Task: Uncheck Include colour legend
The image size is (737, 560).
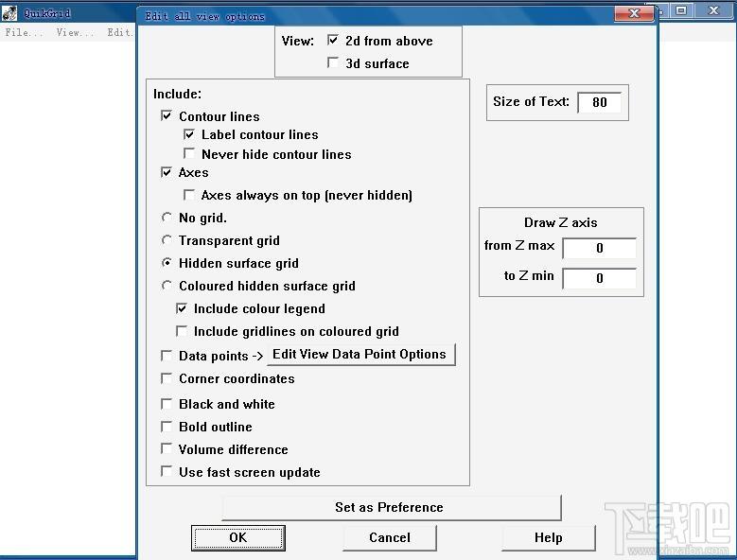Action: 182,308
